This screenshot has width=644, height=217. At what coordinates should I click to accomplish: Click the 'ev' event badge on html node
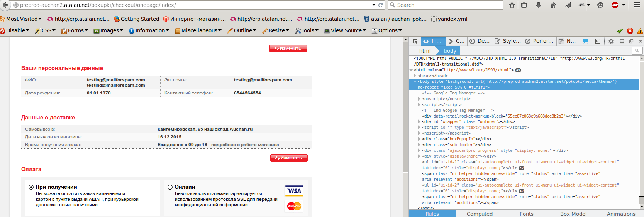coord(518,70)
